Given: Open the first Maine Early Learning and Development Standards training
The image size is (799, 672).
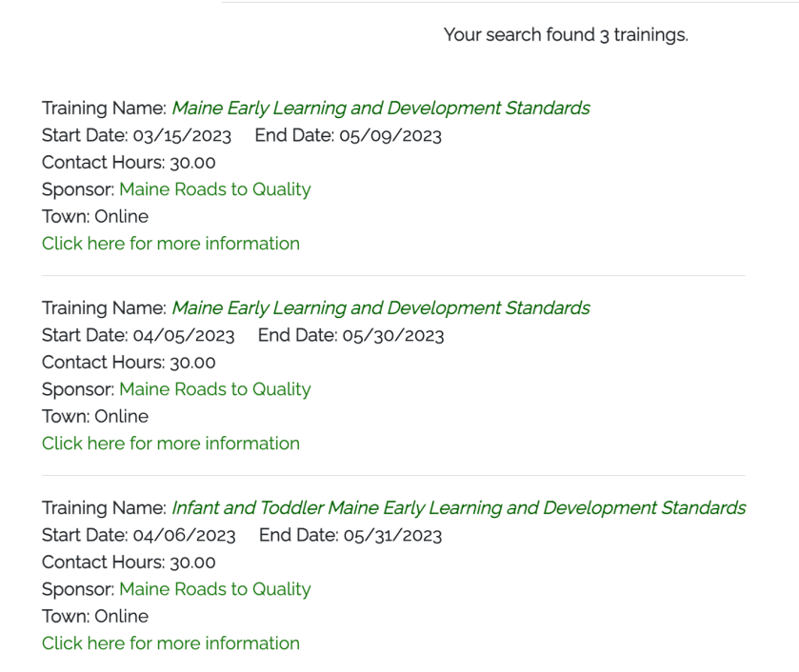Looking at the screenshot, I should [381, 108].
